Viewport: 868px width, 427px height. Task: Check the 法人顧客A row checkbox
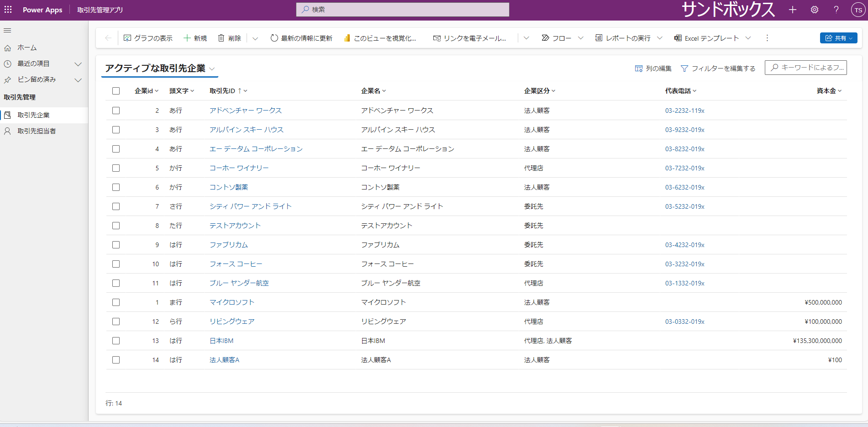coord(116,360)
